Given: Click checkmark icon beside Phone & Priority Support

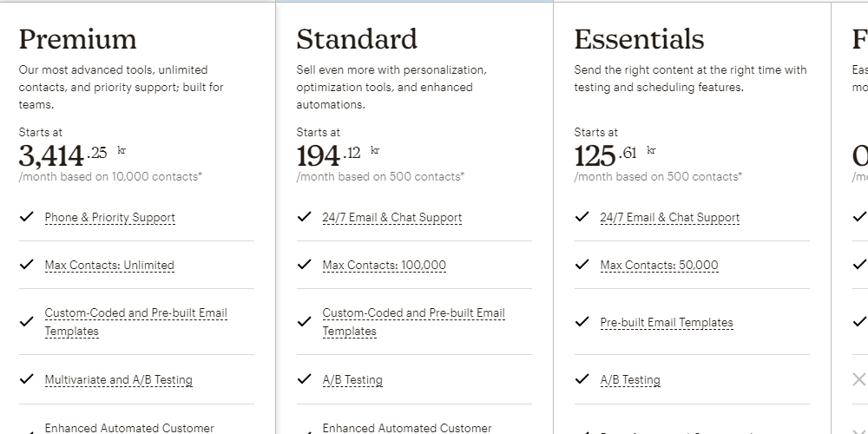Looking at the screenshot, I should click(x=27, y=217).
